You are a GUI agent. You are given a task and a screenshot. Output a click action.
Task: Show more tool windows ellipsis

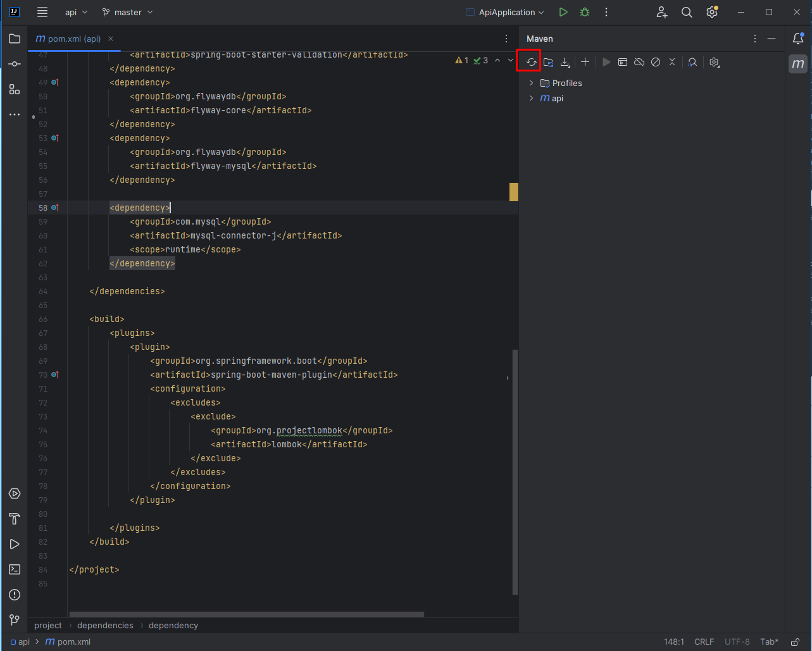[14, 115]
